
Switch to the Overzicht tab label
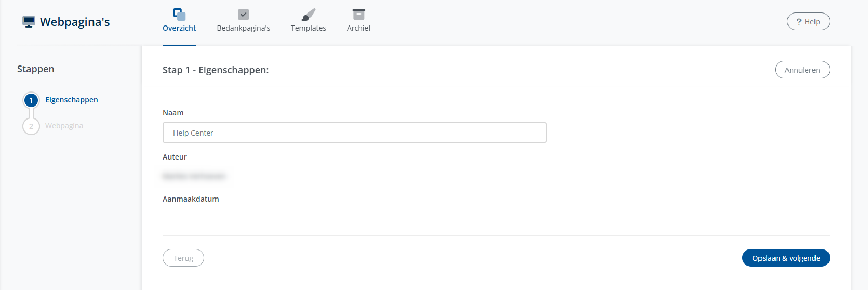tap(179, 28)
